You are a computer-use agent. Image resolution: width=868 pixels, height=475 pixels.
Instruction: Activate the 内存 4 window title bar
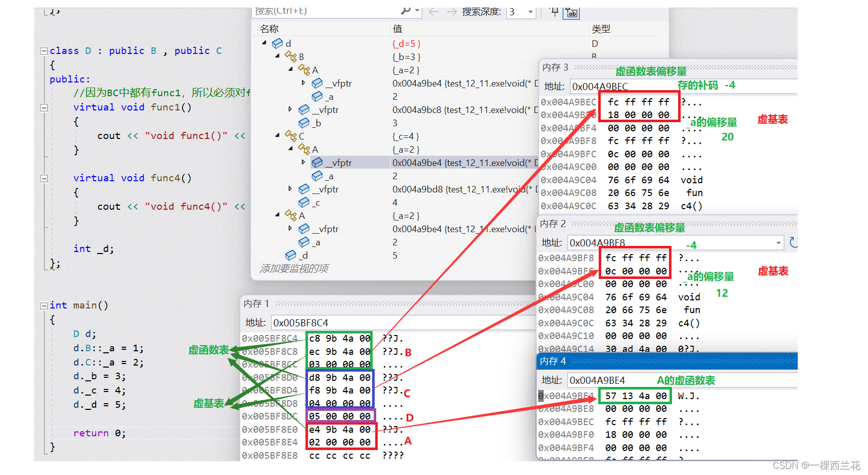667,361
